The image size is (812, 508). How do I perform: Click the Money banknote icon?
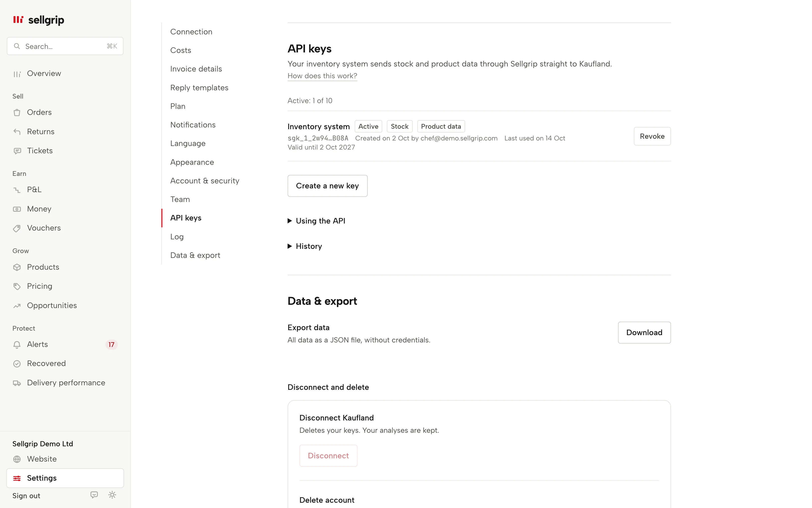pos(17,209)
